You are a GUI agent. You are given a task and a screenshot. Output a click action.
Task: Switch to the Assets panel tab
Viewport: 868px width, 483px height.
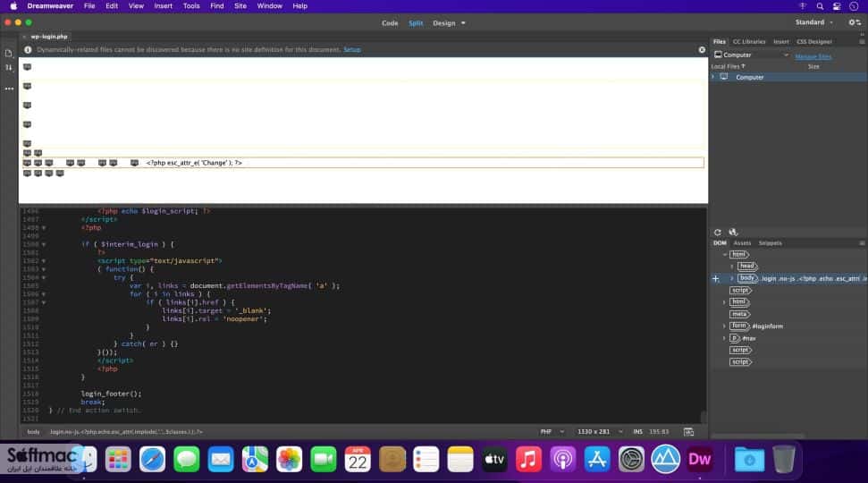(742, 243)
